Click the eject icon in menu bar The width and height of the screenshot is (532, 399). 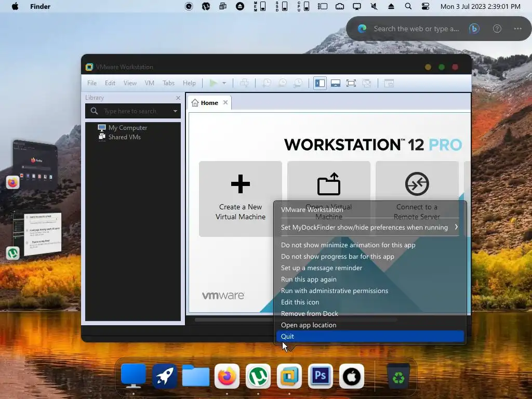[391, 6]
